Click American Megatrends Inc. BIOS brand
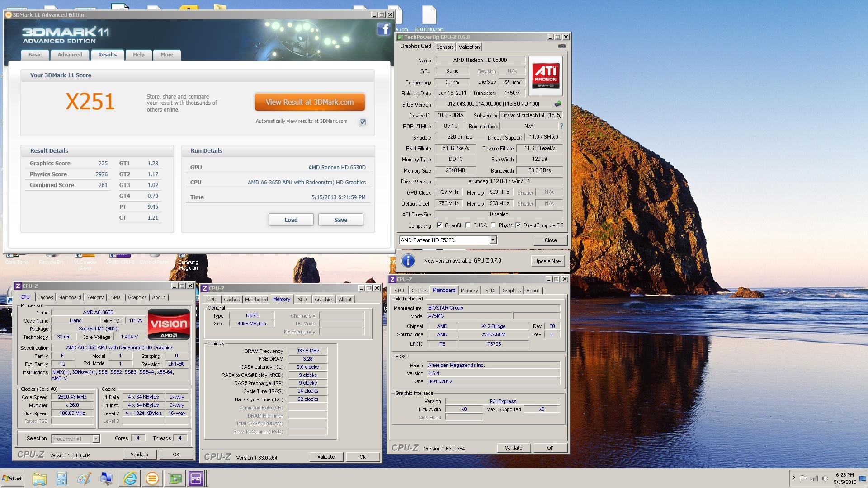The height and width of the screenshot is (488, 868). click(493, 365)
